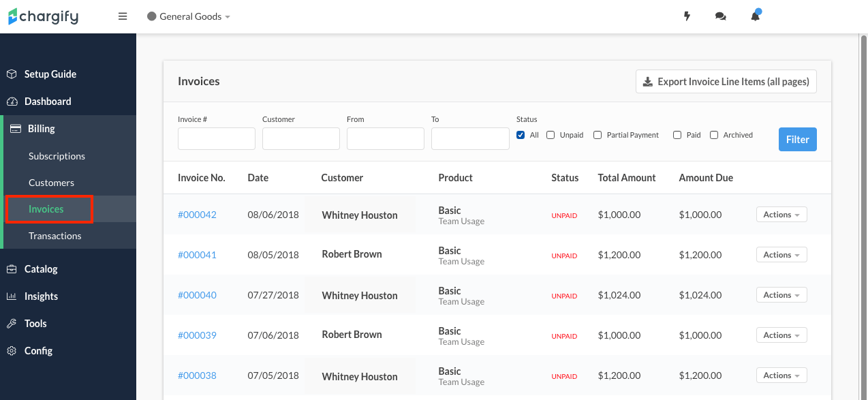
Task: Open invoice #000042 link
Action: (x=197, y=215)
